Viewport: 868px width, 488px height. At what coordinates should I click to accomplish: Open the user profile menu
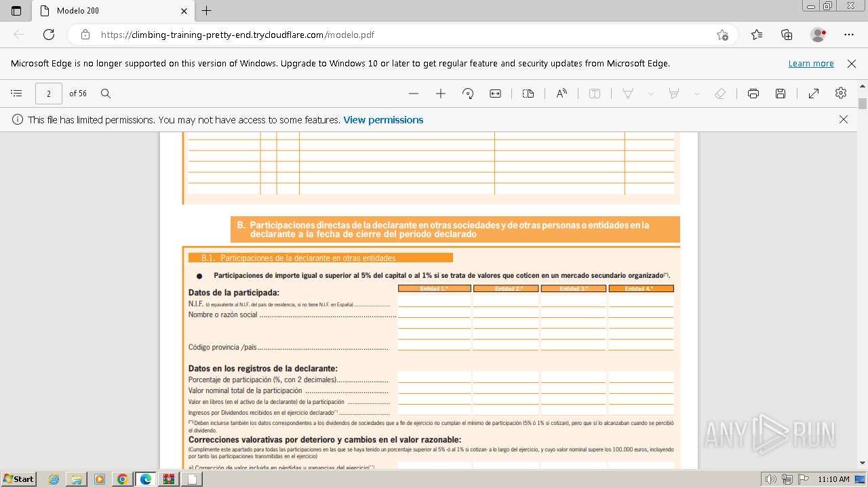point(818,35)
